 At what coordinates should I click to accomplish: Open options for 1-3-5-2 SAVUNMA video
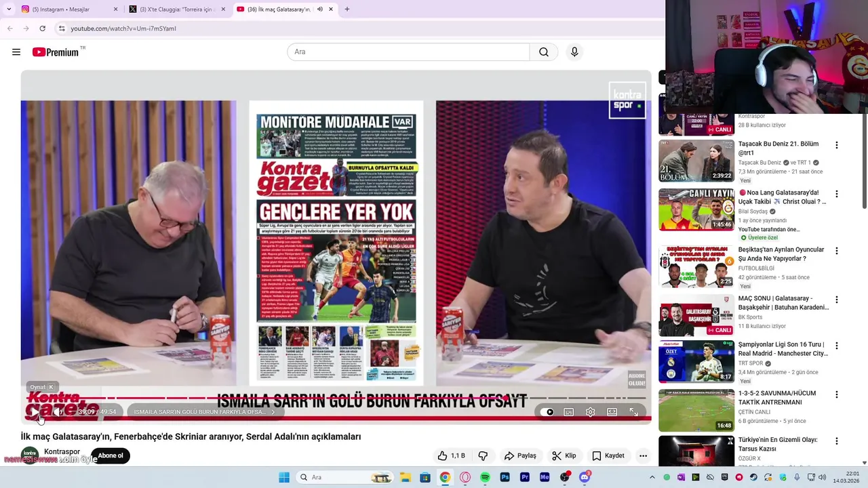tap(836, 394)
